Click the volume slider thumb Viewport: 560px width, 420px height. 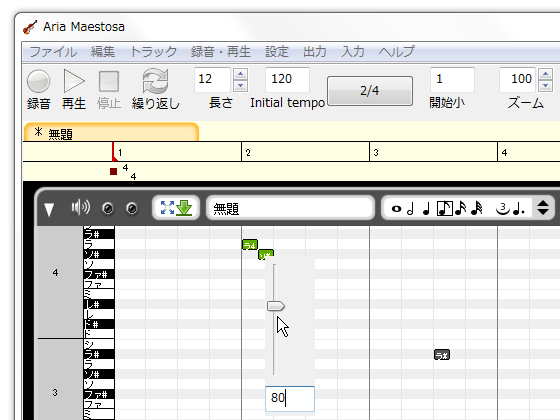click(x=275, y=306)
